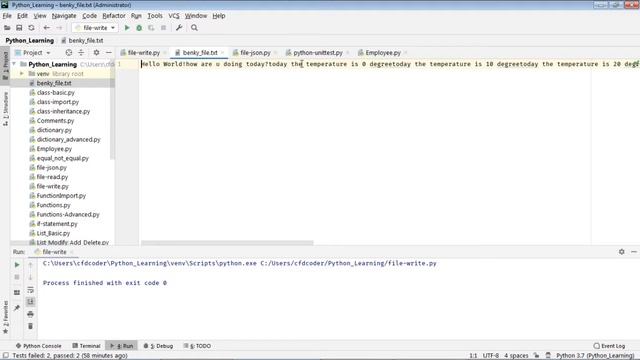The width and height of the screenshot is (640, 360).
Task: Open the file-write run configuration dropdown
Action: [x=95, y=28]
